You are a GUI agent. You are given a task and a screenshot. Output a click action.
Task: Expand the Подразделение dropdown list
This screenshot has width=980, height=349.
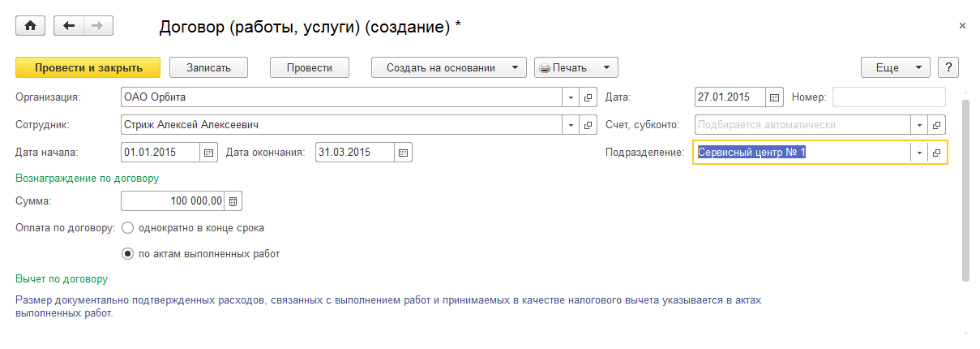(x=920, y=152)
